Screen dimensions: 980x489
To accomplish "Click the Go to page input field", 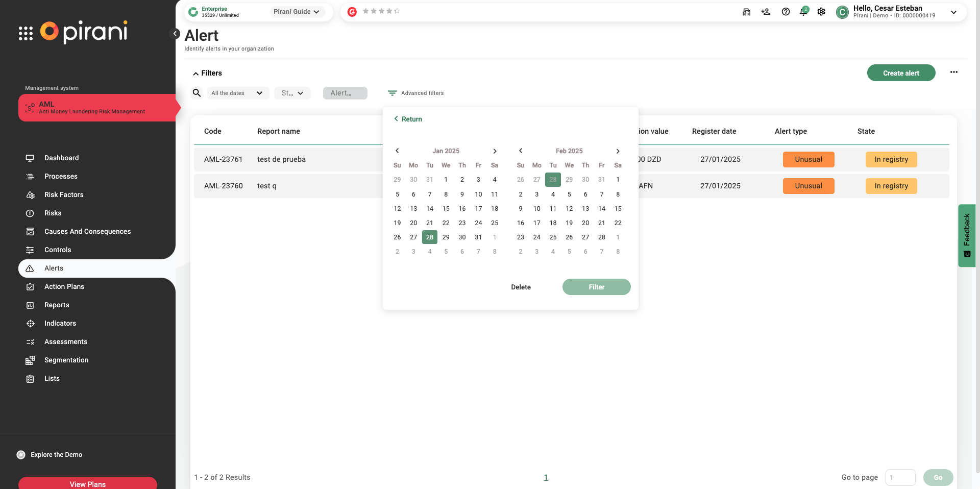I will click(x=900, y=477).
